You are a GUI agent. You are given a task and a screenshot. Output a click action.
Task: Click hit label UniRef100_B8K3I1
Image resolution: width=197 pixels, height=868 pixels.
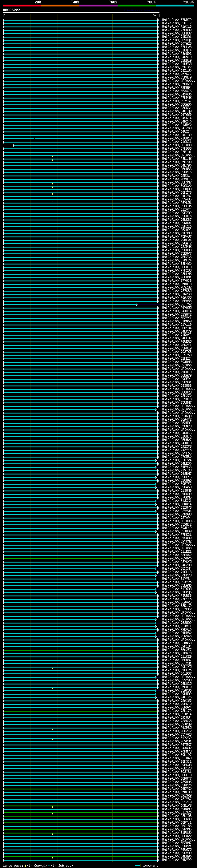point(177,762)
